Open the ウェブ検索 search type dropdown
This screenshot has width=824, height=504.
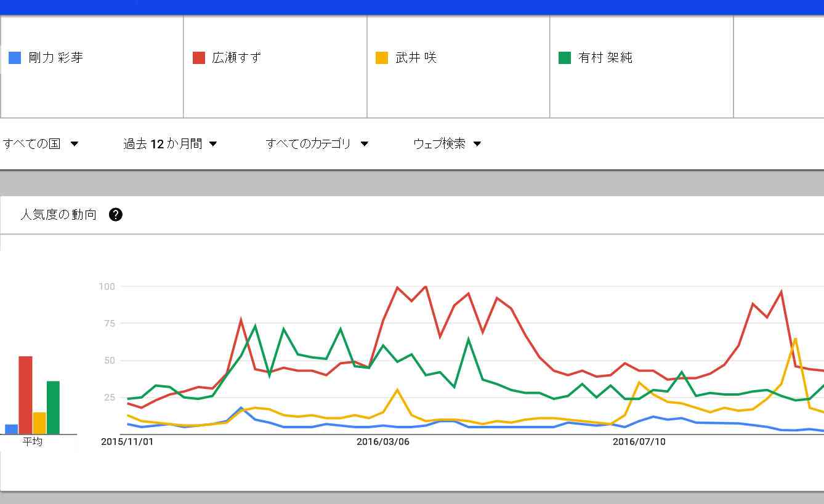[x=447, y=144]
